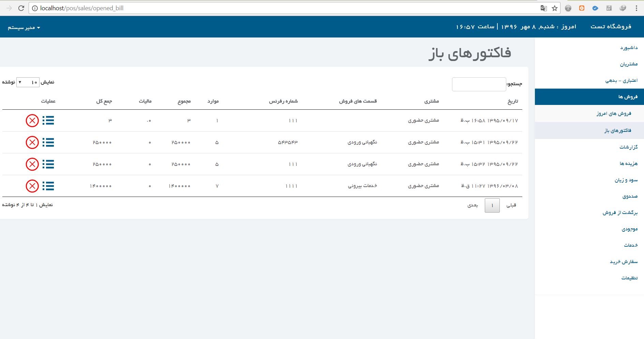Image resolution: width=644 pixels, height=339 pixels.
Task: Select گزارشات from the sidebar menu
Action: point(628,147)
